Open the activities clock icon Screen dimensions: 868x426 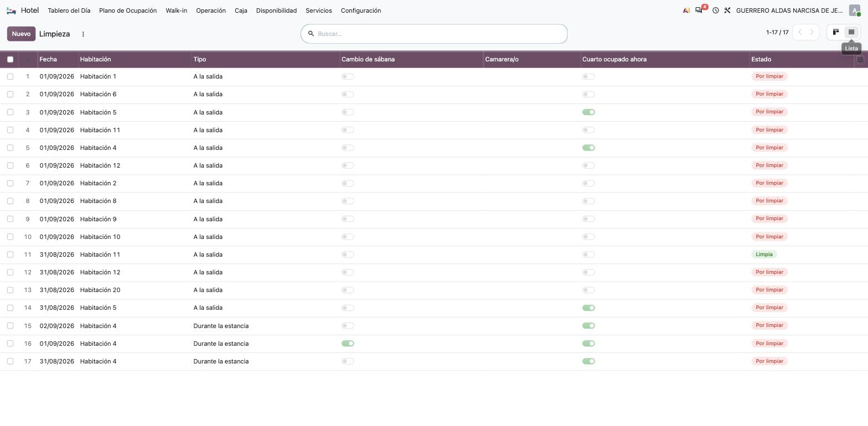pos(715,11)
